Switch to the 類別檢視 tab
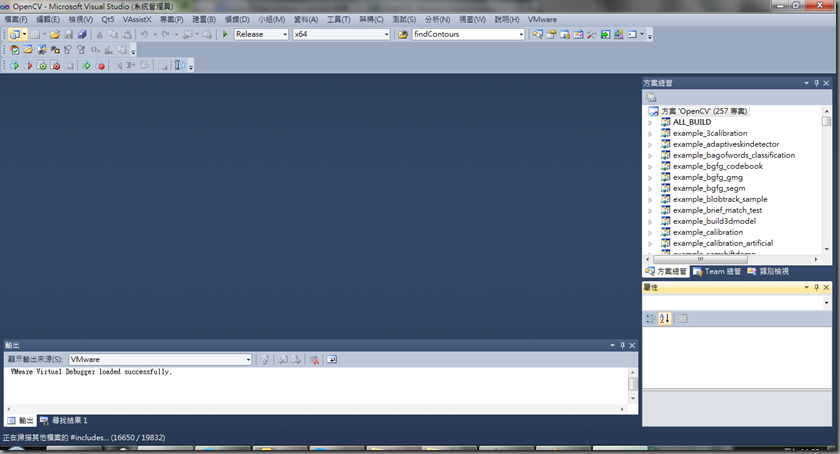This screenshot has width=840, height=454. [768, 271]
